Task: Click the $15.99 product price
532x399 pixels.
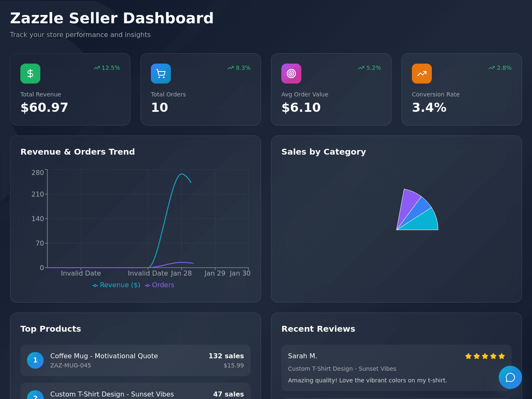Action: [x=234, y=365]
